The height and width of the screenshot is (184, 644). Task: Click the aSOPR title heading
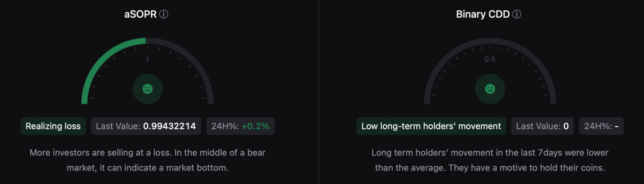(140, 14)
